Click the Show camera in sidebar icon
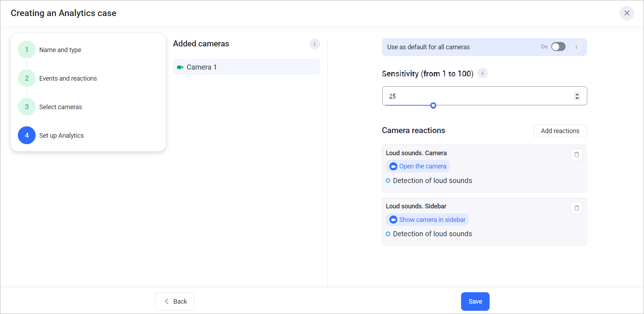This screenshot has height=314, width=644. point(393,219)
